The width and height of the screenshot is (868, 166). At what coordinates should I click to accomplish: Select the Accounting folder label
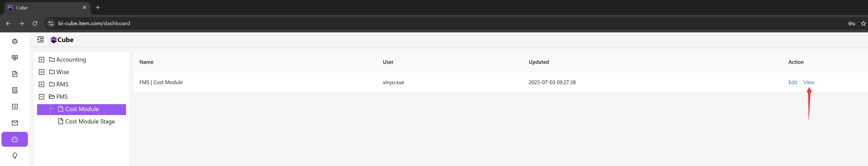71,60
